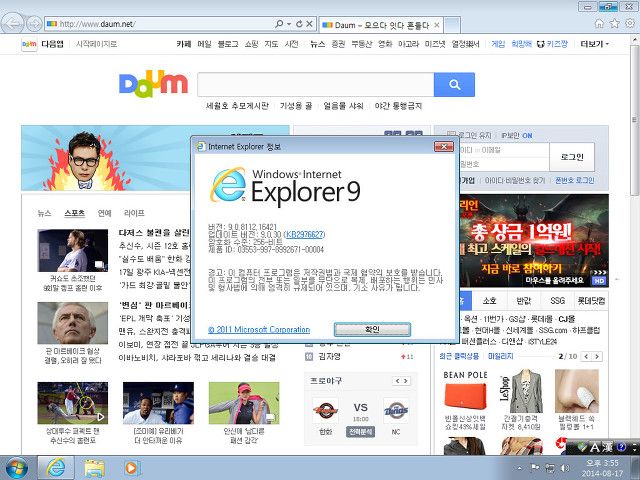Expand the 더보기 dropdown menu
The image size is (640, 480).
595,44
